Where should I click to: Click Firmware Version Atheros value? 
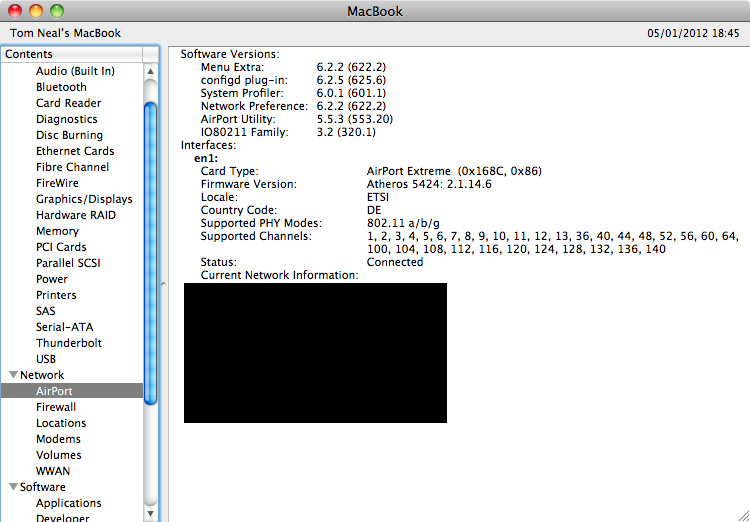click(429, 184)
